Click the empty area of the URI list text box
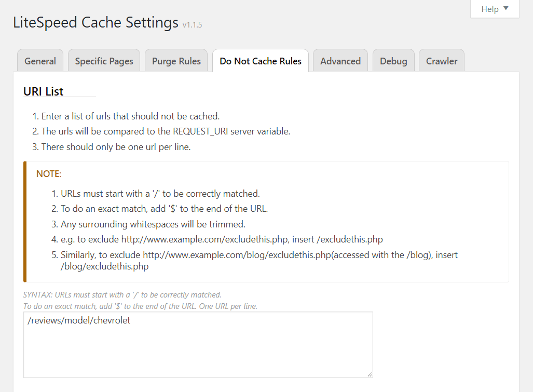 coord(198,350)
